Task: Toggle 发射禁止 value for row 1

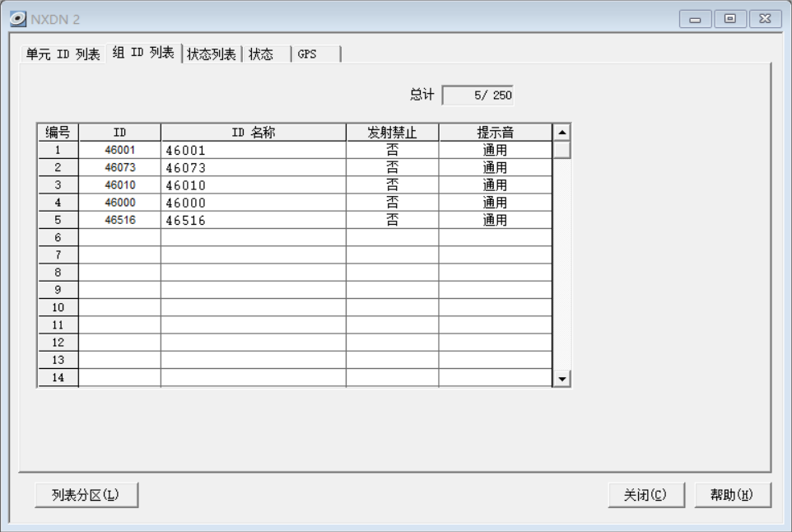Action: click(x=392, y=151)
